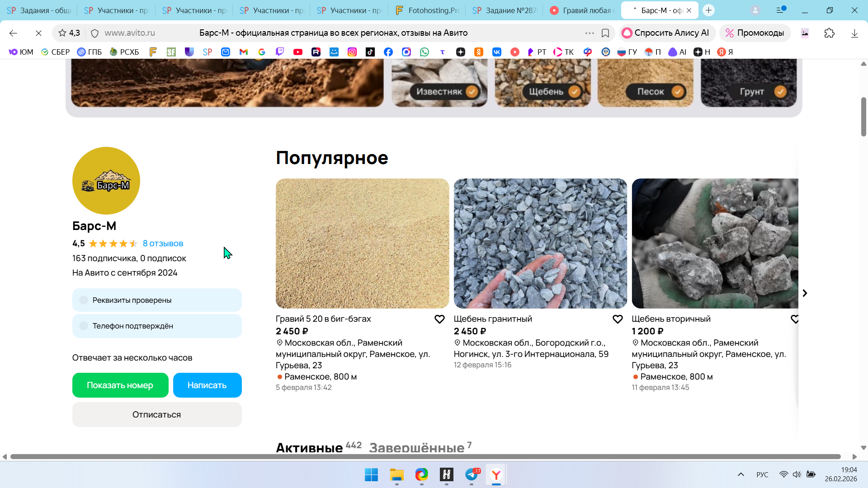
Task: Switch to Завершённые listings tab
Action: 416,447
